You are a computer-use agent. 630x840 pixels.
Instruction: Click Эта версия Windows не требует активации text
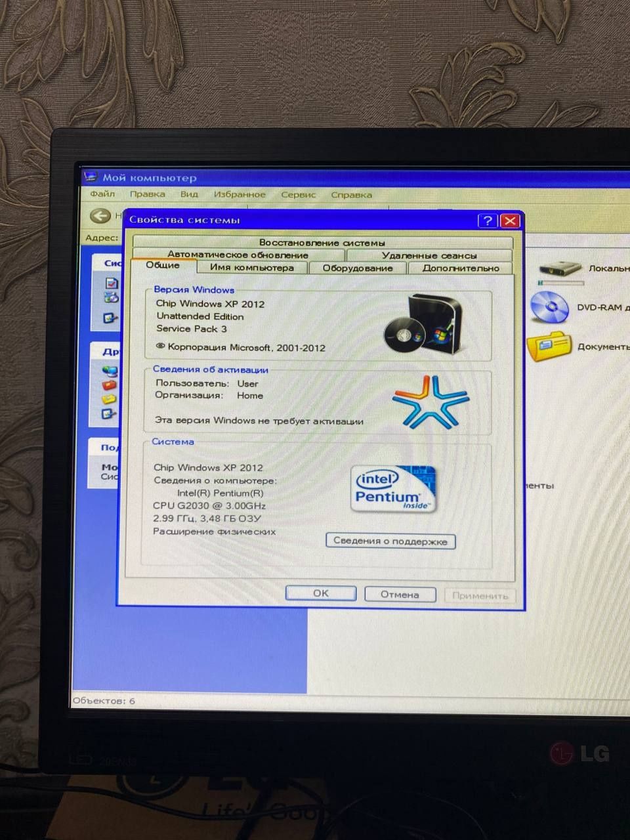click(259, 421)
